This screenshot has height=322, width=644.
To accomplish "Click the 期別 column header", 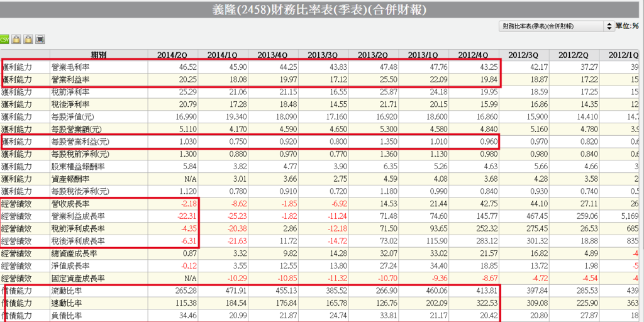I will 99,55.
